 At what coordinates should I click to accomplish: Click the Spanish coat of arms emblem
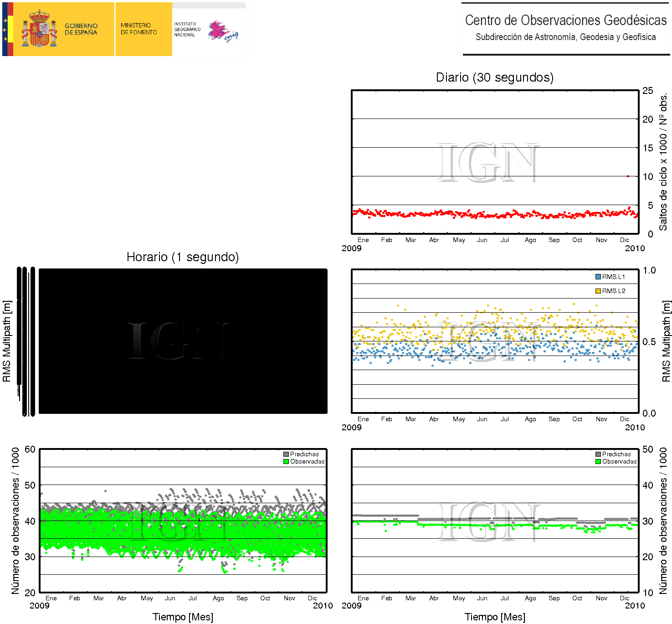[40, 29]
